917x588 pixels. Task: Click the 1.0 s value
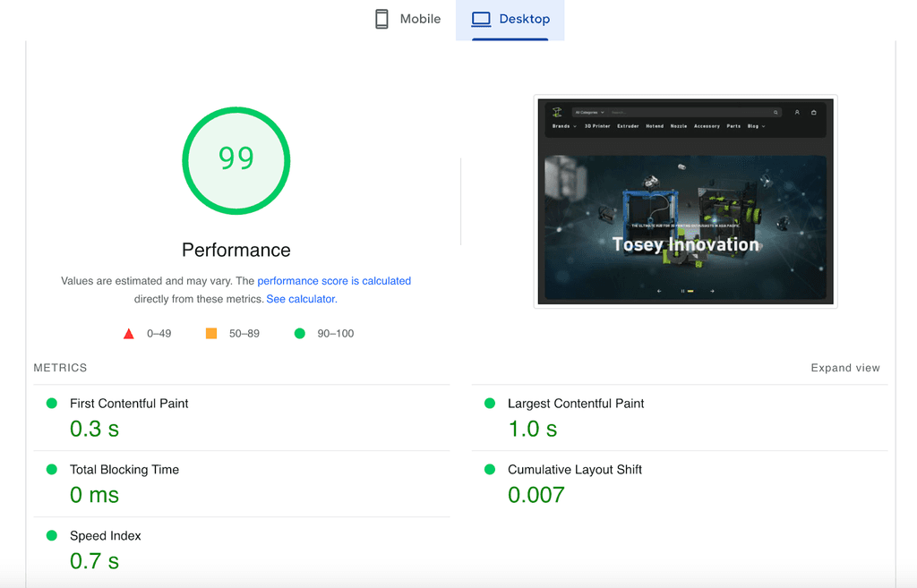click(532, 429)
